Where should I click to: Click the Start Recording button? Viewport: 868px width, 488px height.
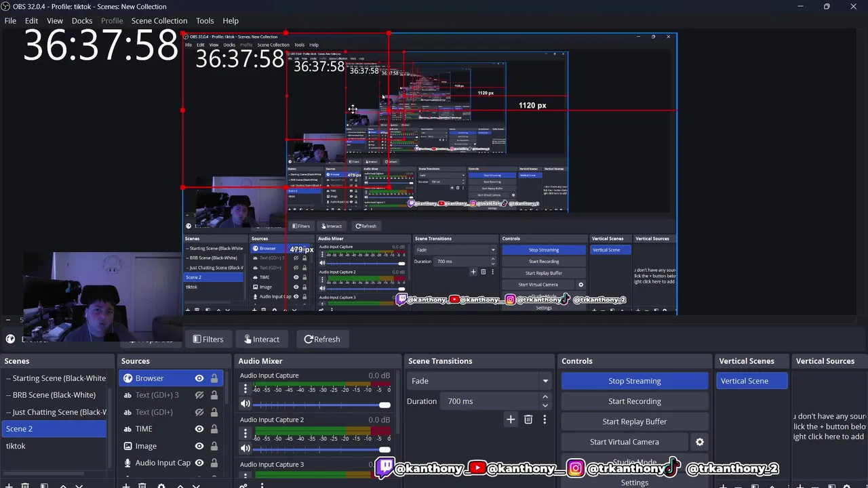[x=635, y=401]
